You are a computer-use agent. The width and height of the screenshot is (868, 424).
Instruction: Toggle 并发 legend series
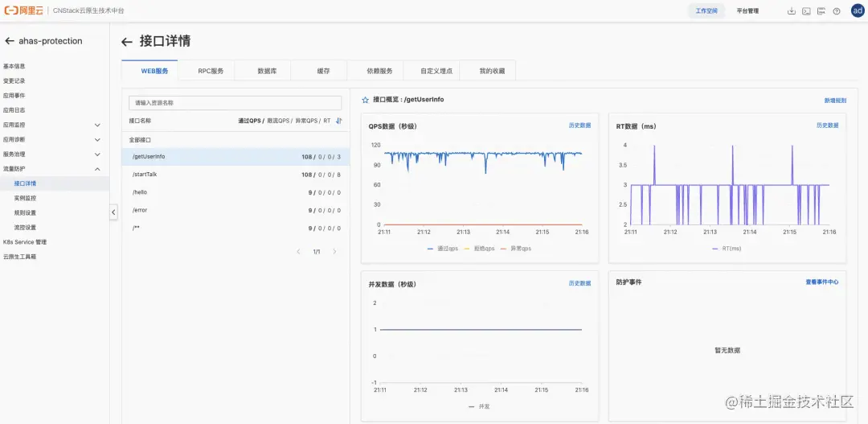(x=479, y=406)
